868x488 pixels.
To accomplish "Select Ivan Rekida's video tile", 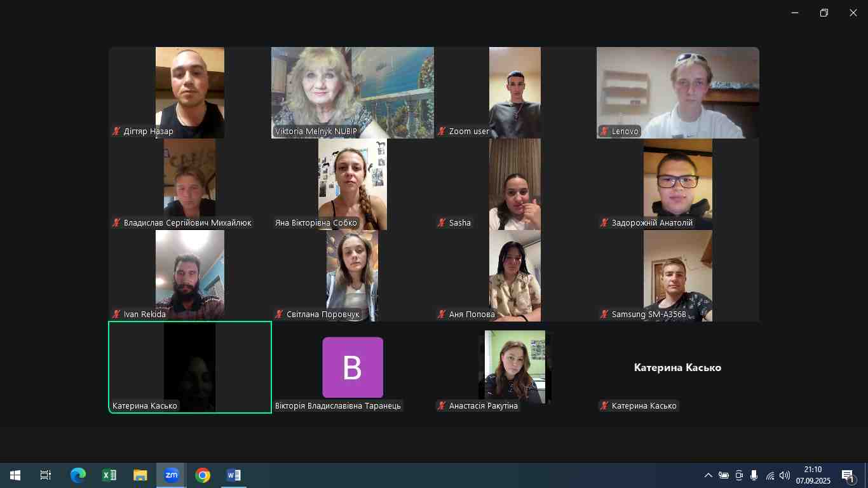I will pyautogui.click(x=190, y=276).
